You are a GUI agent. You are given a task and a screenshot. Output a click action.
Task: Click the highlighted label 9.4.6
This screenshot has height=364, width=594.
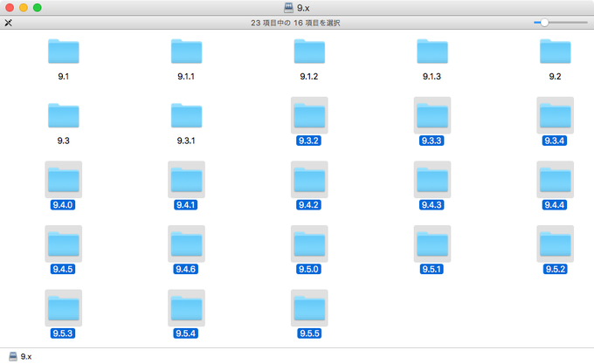click(x=185, y=270)
